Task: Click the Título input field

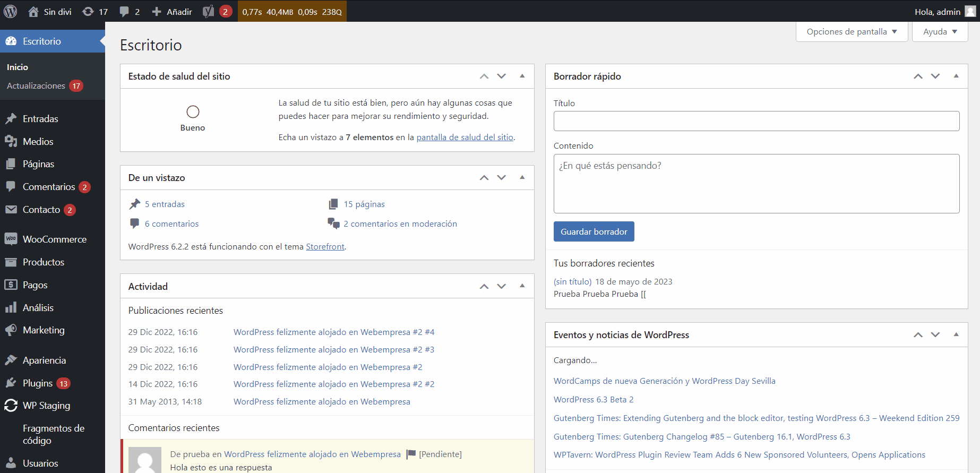Action: coord(756,121)
